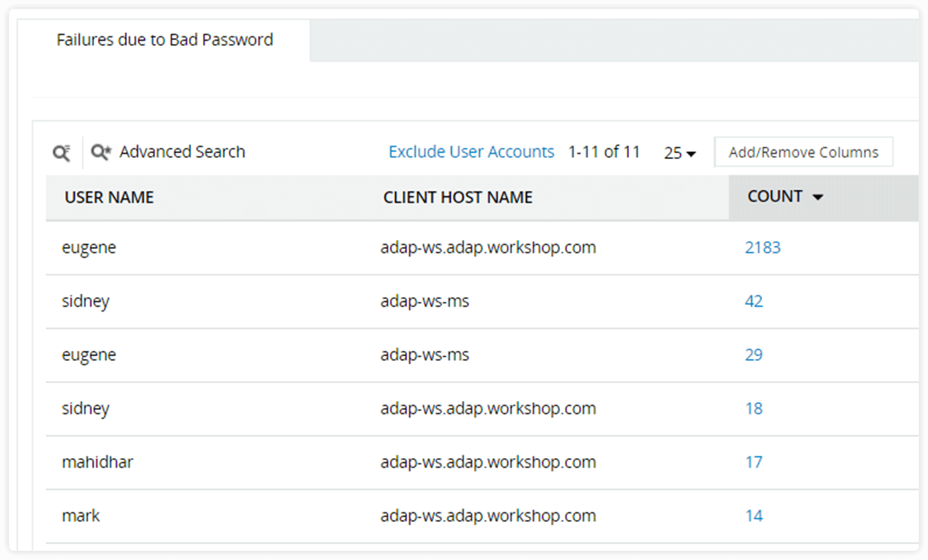The height and width of the screenshot is (560, 928).
Task: Sort results by USER NAME column
Action: pyautogui.click(x=109, y=197)
